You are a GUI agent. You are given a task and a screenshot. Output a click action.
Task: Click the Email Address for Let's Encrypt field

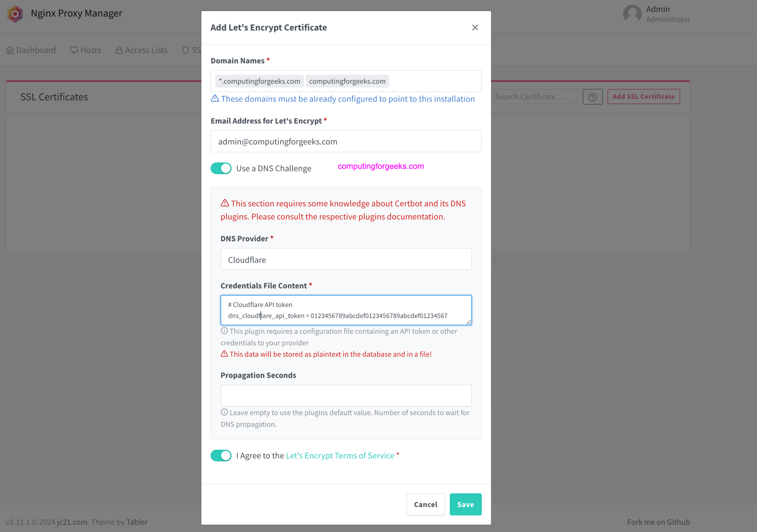(x=346, y=141)
